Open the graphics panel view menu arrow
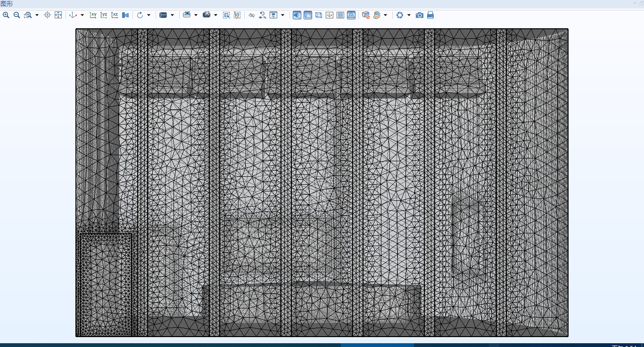 pos(635,4)
